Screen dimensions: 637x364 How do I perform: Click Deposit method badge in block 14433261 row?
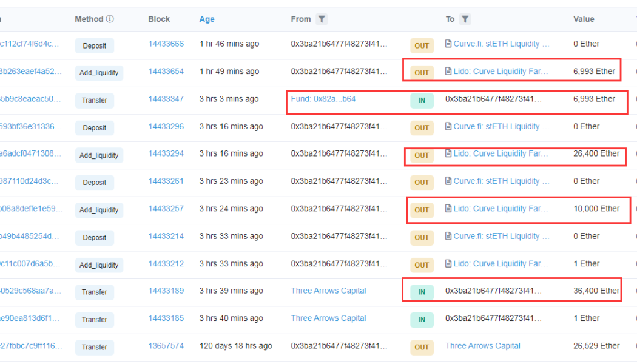coord(95,183)
